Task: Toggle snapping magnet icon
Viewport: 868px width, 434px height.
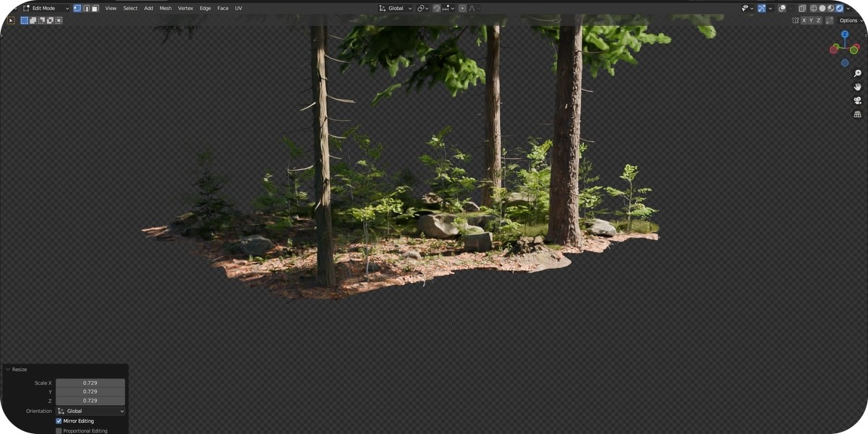Action: [x=436, y=8]
